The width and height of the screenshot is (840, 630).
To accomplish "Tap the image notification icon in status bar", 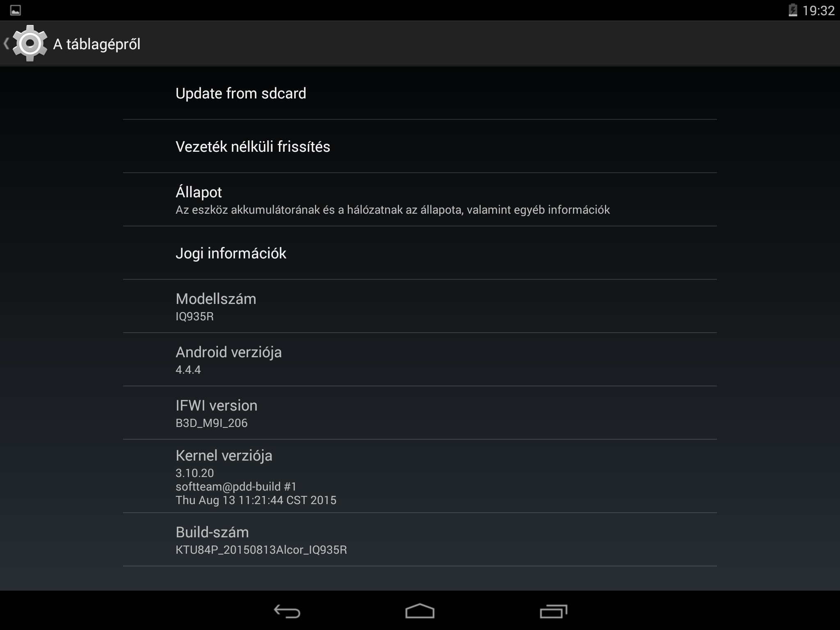I will [16, 10].
